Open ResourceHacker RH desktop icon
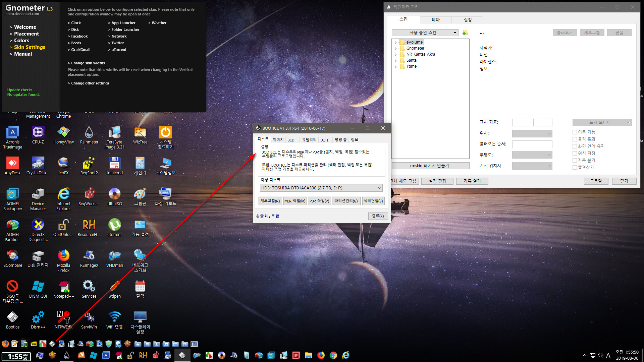The width and height of the screenshot is (644, 362). [x=89, y=227]
